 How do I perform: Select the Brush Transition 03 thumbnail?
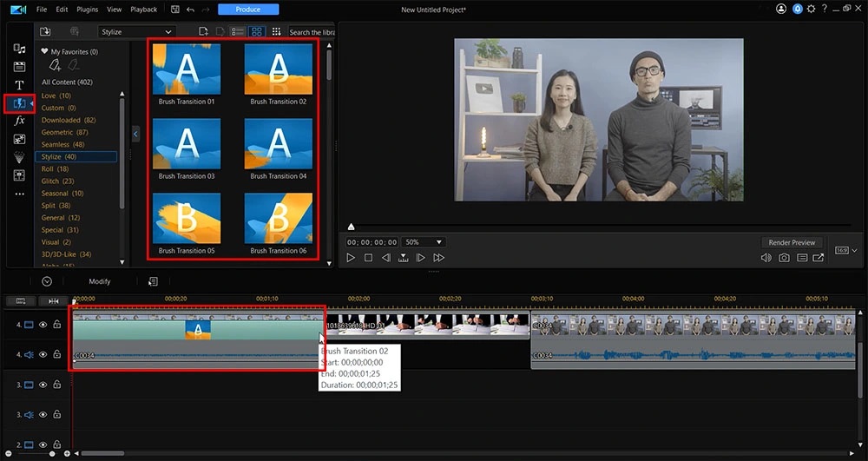[187, 143]
